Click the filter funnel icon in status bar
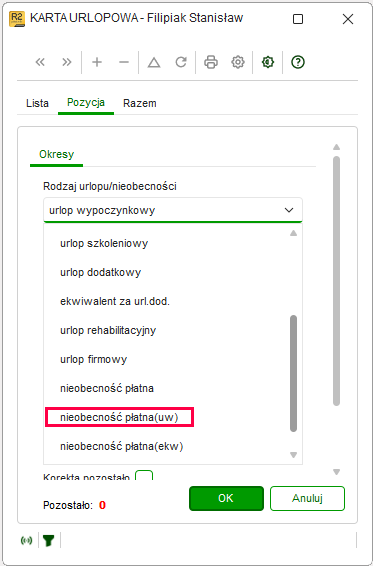Viewport: 373px width, 566px height. (49, 540)
